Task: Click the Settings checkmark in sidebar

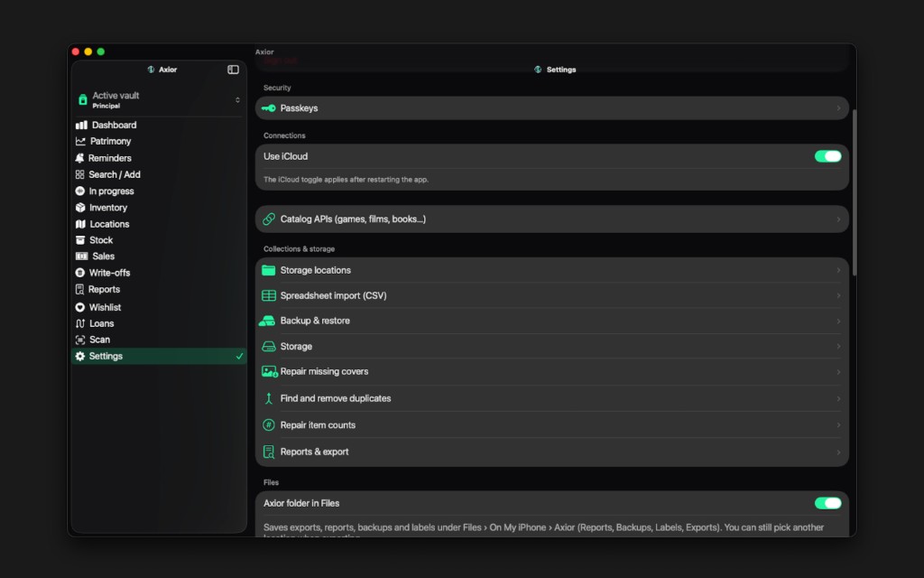Action: (x=239, y=356)
